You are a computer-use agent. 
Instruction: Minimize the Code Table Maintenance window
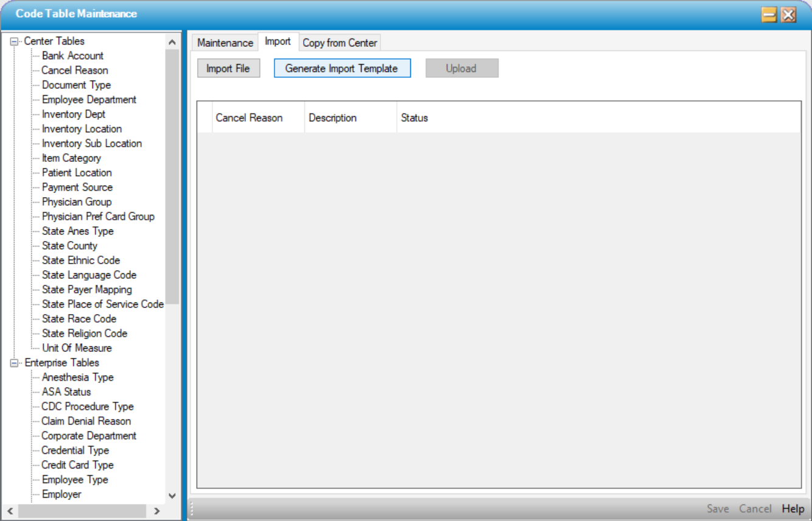(x=769, y=15)
